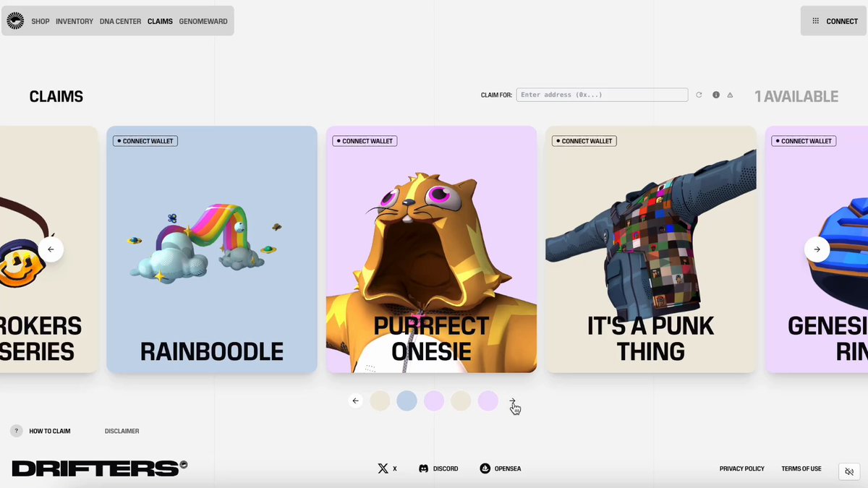Click the question mark help icon
The image size is (868, 488).
(16, 431)
